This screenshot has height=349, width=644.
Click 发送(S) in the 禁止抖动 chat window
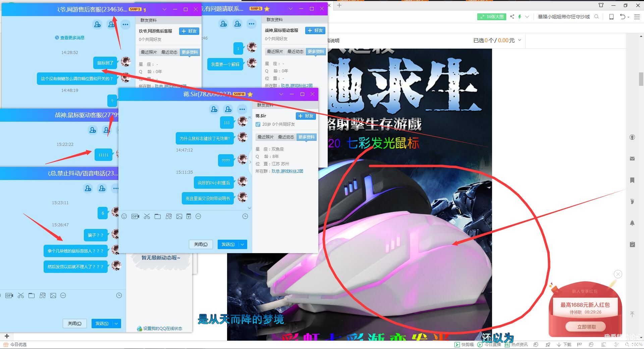[x=102, y=324]
